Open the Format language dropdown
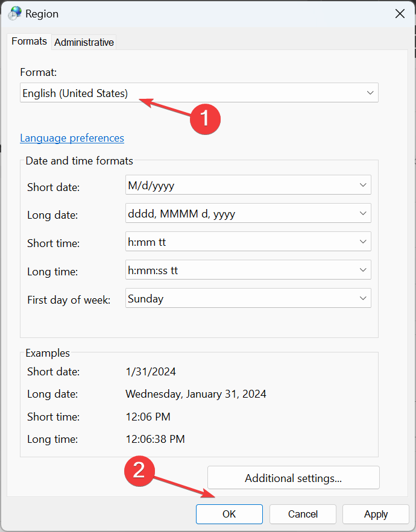Image resolution: width=416 pixels, height=532 pixels. 199,93
